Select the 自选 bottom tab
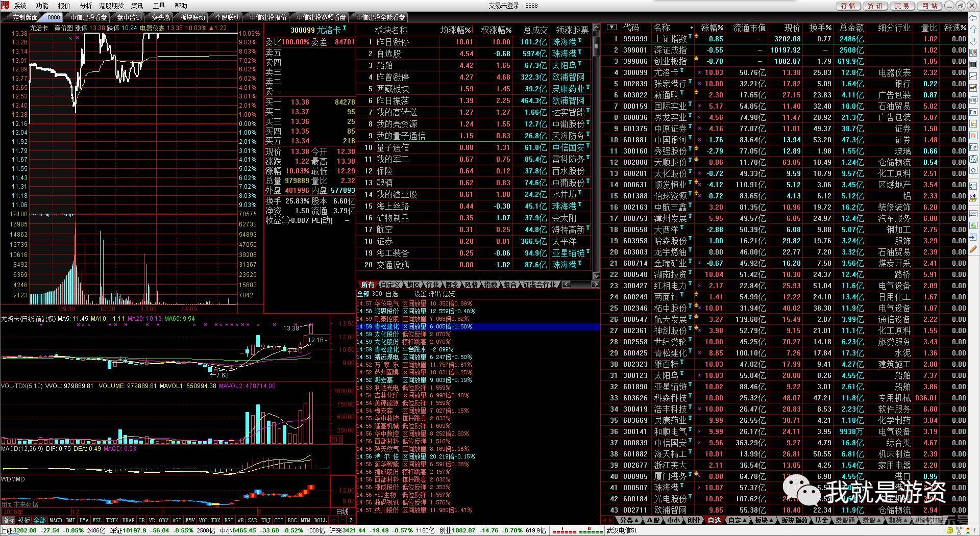Screen dimensions: 980x536 (x=714, y=520)
